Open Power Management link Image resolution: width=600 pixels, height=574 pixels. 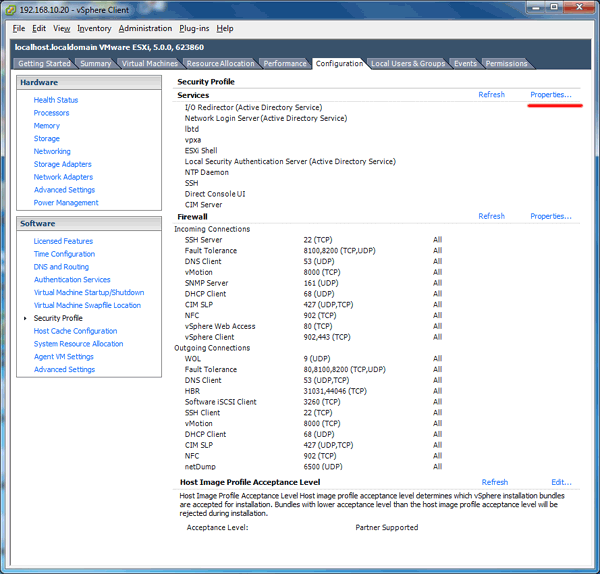pyautogui.click(x=66, y=202)
